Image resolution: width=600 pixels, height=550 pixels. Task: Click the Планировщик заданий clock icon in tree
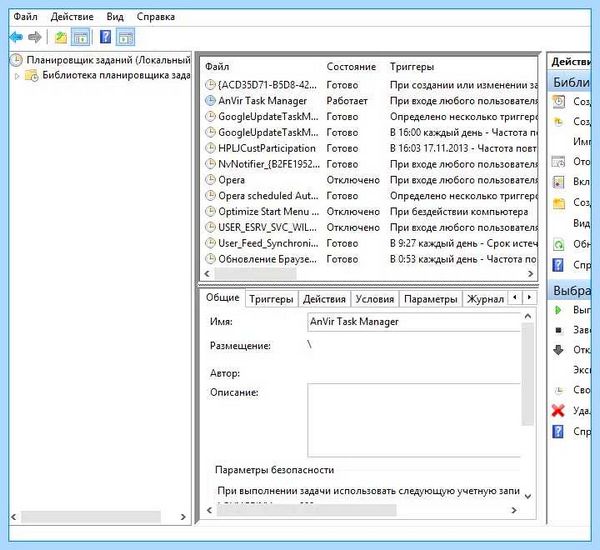pos(16,60)
